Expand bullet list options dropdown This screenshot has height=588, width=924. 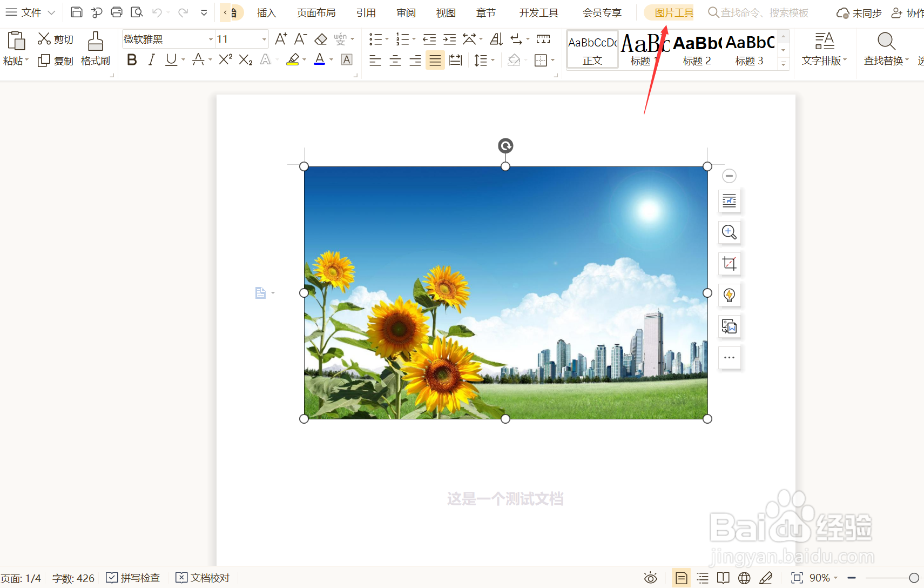click(387, 39)
